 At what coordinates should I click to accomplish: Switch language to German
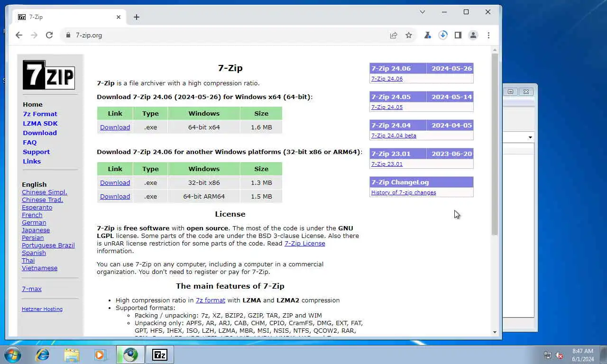34,222
